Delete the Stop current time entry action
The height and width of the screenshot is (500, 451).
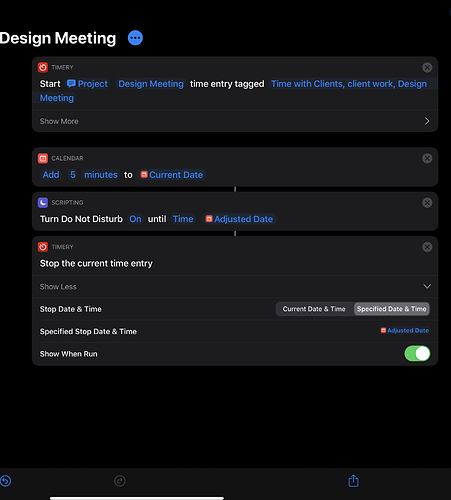pos(427,247)
